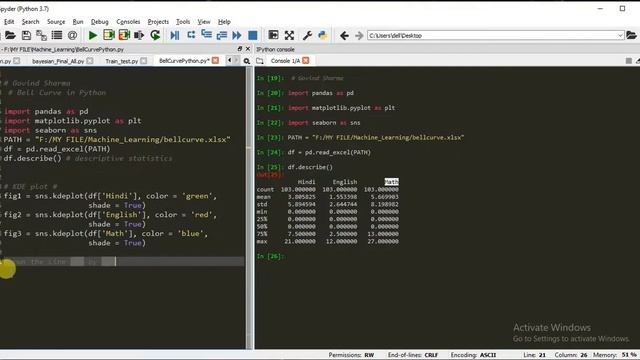Stop the console kernel square icon
The height and width of the screenshot is (360, 640).
[629, 61]
